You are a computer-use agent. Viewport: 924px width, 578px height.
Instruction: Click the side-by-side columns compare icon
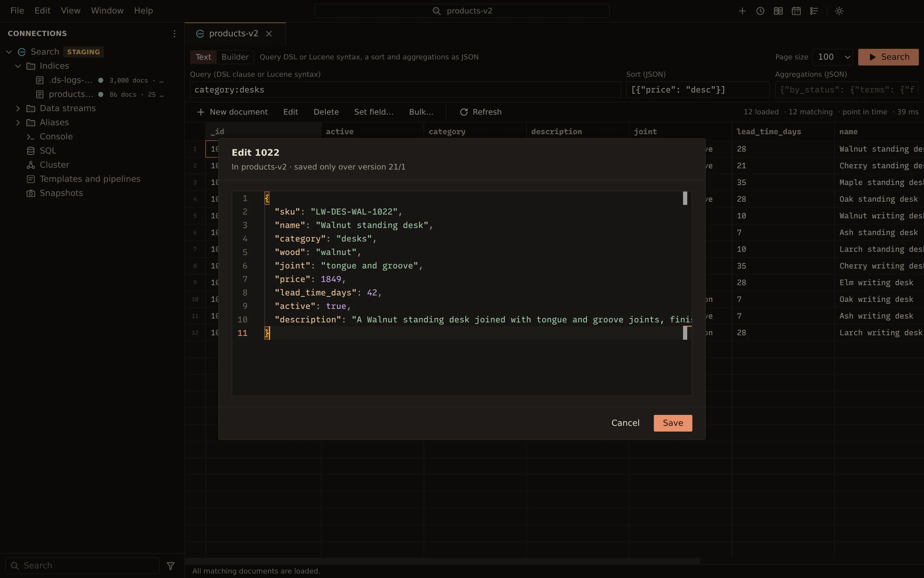778,11
